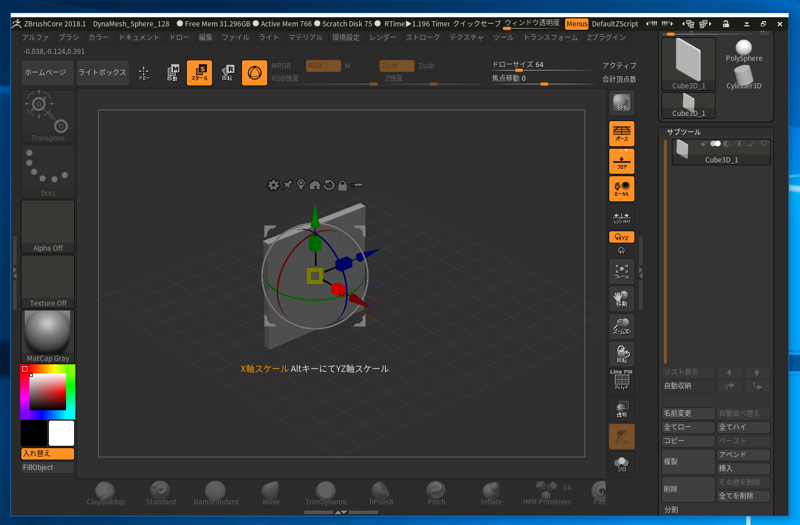Screen dimensions: 800x525
Task: Pick the ClayBuildup brush
Action: pos(106,490)
